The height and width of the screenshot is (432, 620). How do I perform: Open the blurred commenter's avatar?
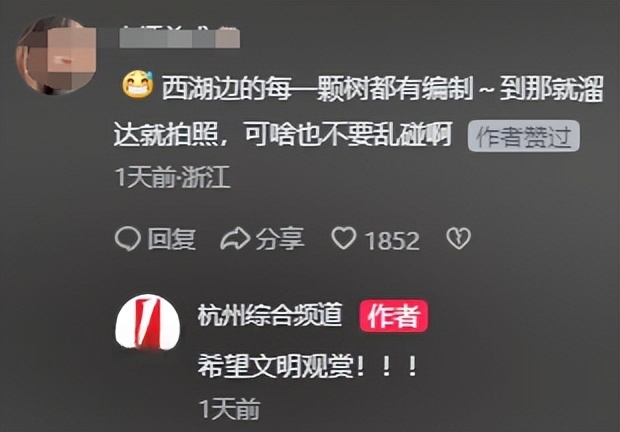pyautogui.click(x=56, y=55)
